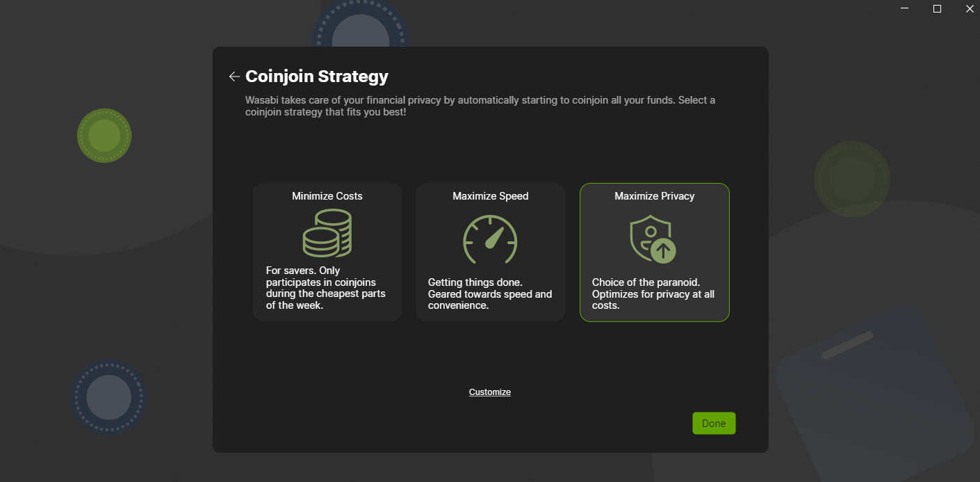Close the Wasabi window
Viewport: 980px width, 482px height.
(970, 8)
